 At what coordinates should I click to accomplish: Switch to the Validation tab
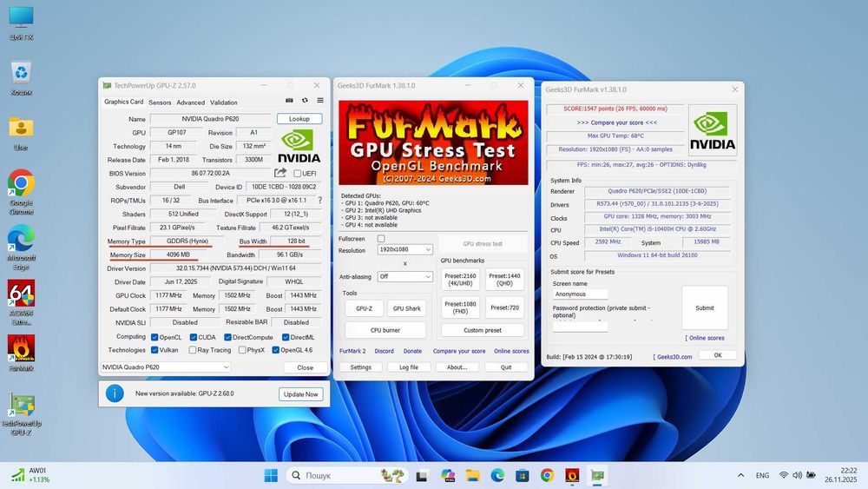point(224,102)
